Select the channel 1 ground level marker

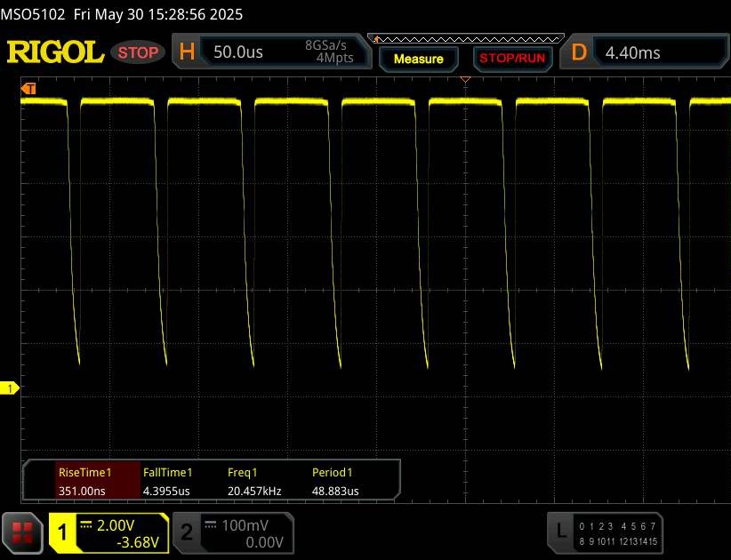(x=11, y=388)
